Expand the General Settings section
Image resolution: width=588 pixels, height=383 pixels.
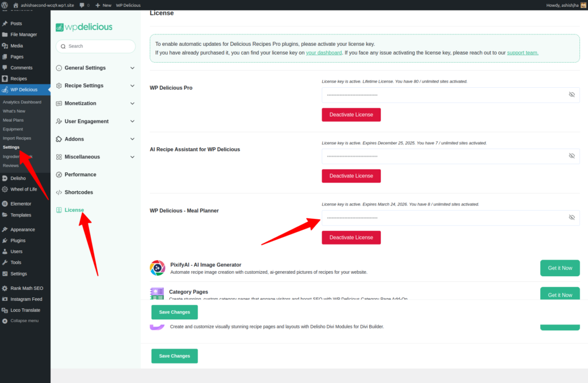click(x=133, y=68)
